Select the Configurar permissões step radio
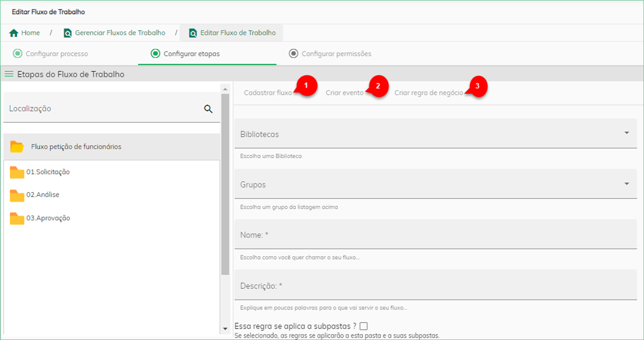The width and height of the screenshot is (644, 340). pyautogui.click(x=293, y=53)
